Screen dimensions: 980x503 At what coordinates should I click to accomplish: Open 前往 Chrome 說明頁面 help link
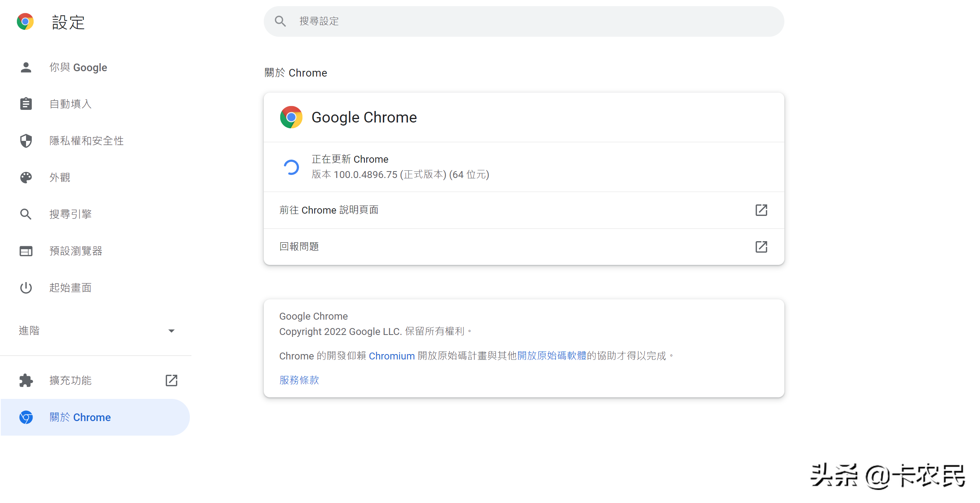[x=524, y=210]
